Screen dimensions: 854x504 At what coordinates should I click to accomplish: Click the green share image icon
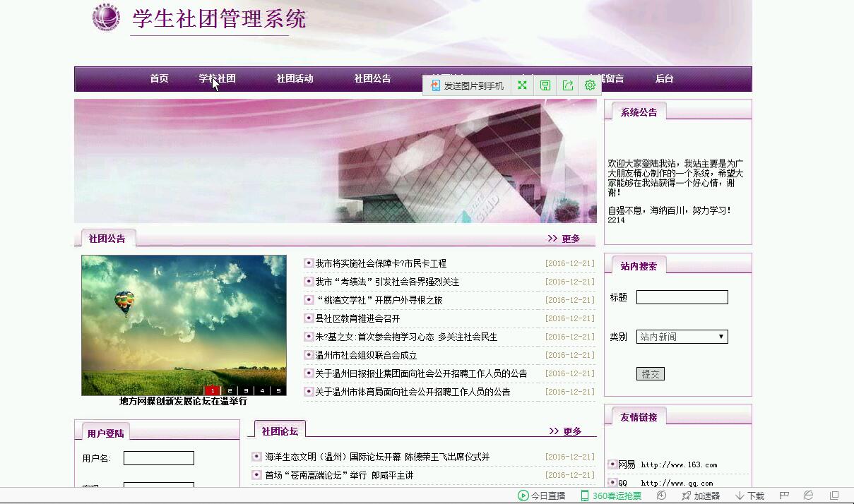coord(568,85)
